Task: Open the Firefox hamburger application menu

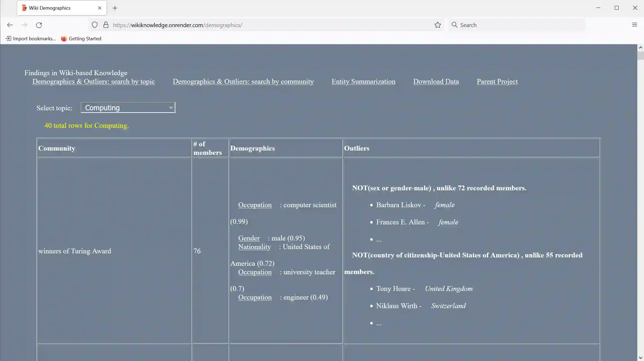Action: click(634, 25)
